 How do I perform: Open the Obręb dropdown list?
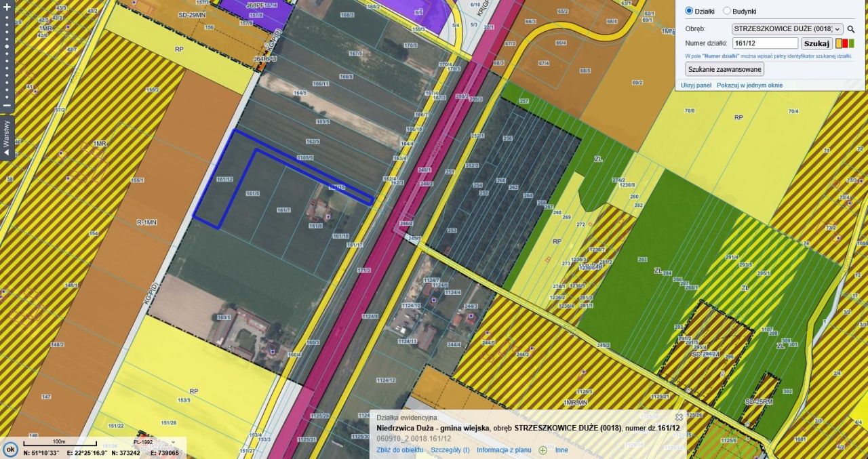coord(788,29)
